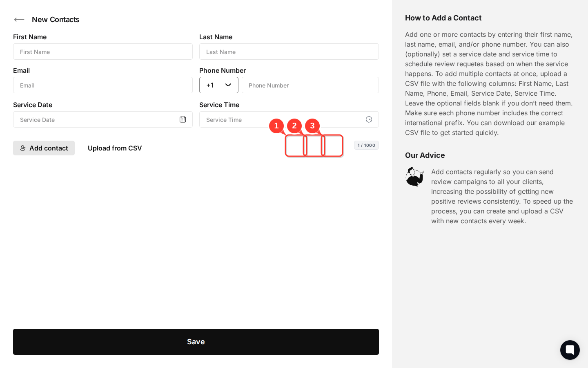Click inside the First Name input
Screen dimensions: 588x368
[103, 52]
